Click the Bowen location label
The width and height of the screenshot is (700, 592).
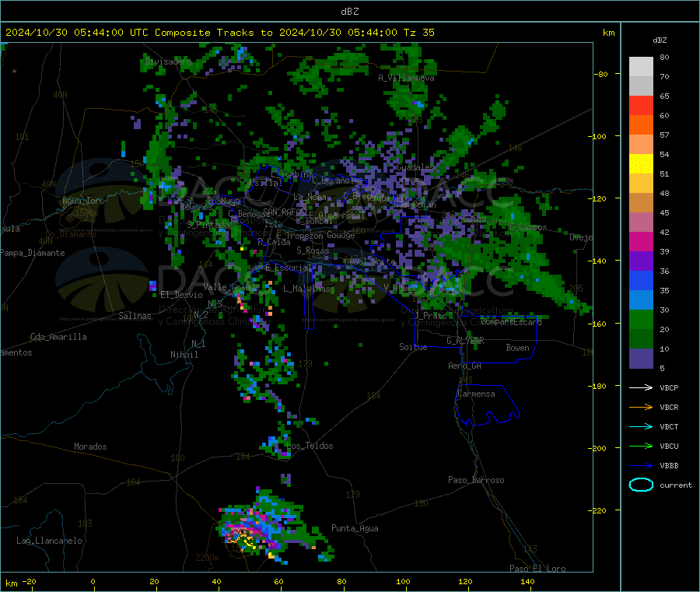coord(517,348)
